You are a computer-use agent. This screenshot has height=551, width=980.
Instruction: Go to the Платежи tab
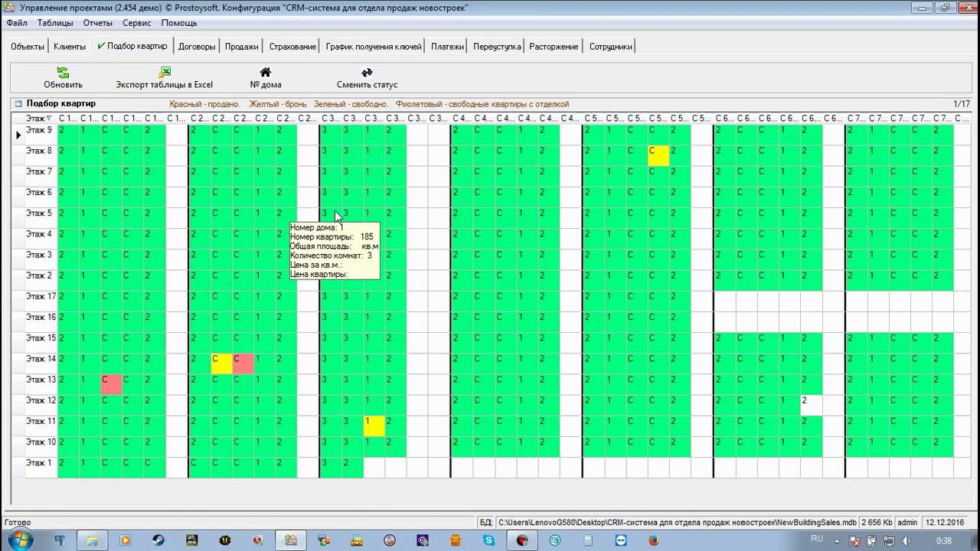(447, 47)
